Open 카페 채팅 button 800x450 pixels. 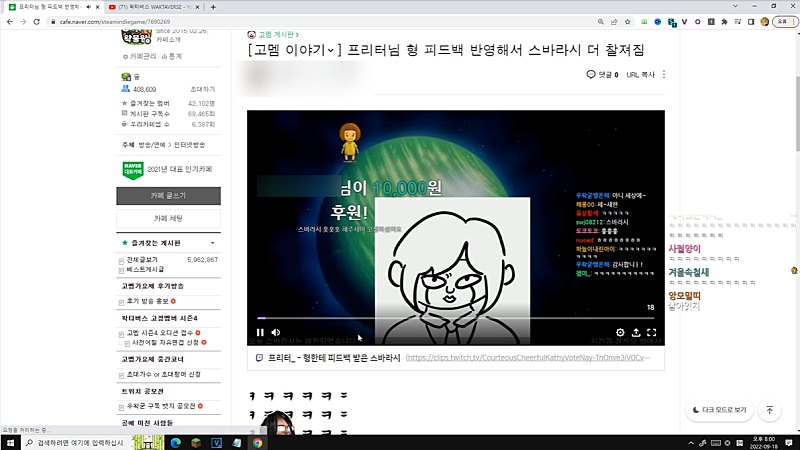pyautogui.click(x=168, y=218)
